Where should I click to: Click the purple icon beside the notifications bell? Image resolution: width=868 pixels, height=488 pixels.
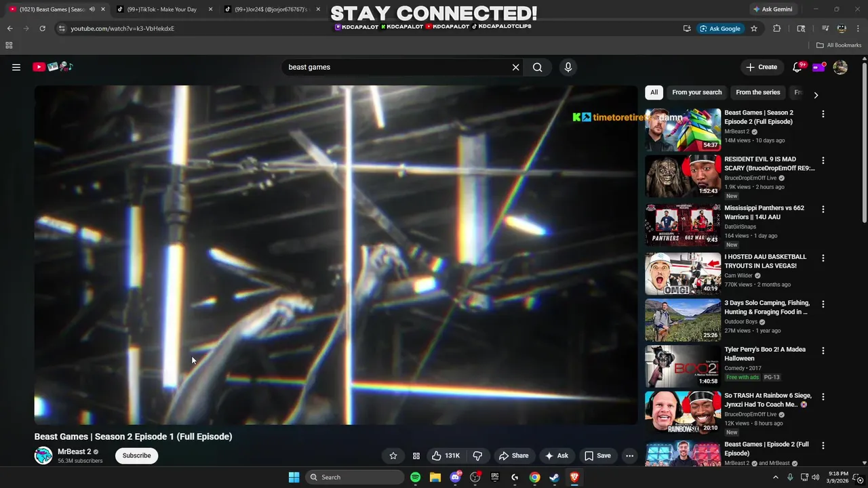(819, 67)
